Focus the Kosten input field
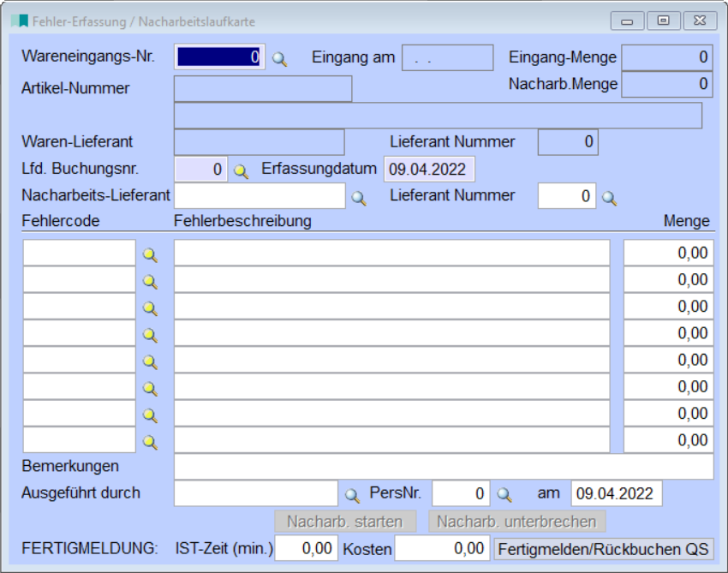This screenshot has height=573, width=728. click(x=442, y=548)
